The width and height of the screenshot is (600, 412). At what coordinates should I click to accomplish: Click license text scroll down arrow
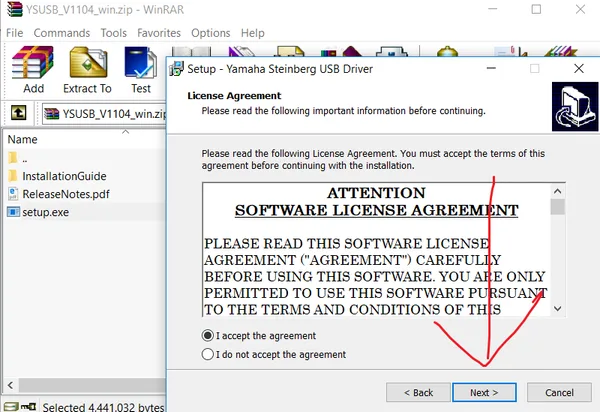558,308
